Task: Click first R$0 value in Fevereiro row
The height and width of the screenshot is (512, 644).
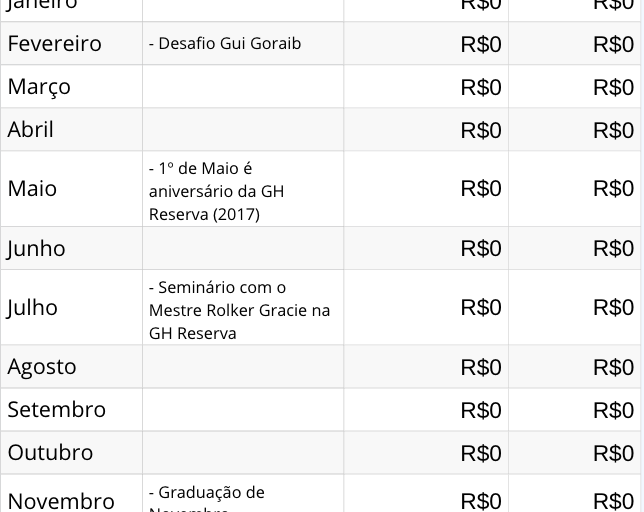Action: pyautogui.click(x=480, y=45)
